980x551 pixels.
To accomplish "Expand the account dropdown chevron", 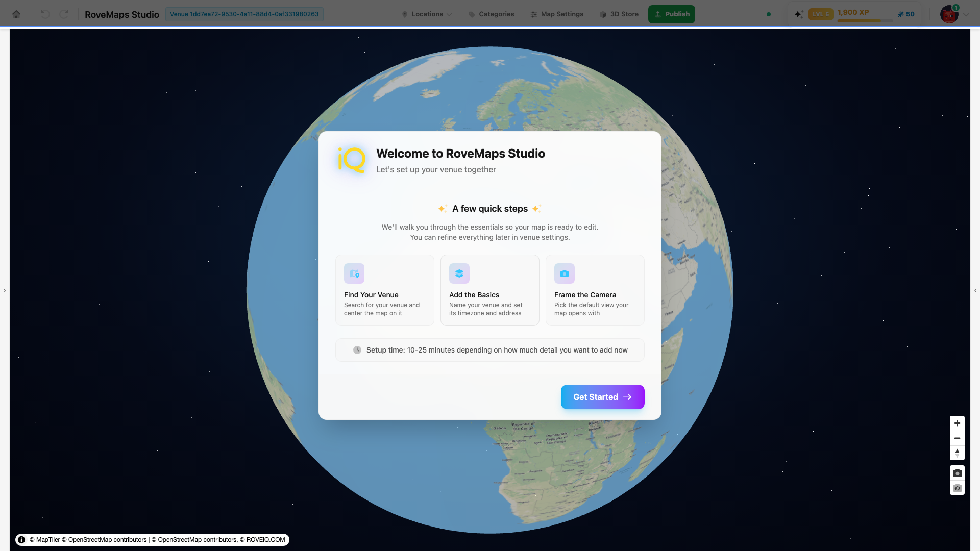I will click(966, 15).
